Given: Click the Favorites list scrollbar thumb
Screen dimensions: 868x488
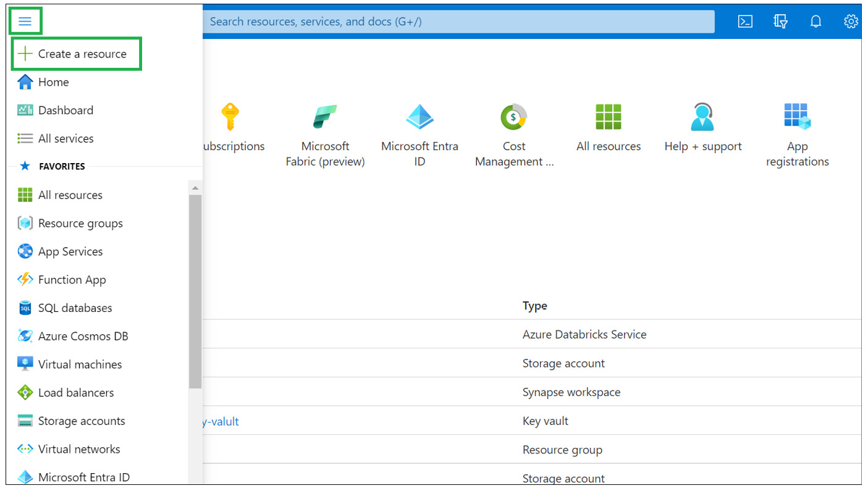Looking at the screenshot, I should [195, 292].
